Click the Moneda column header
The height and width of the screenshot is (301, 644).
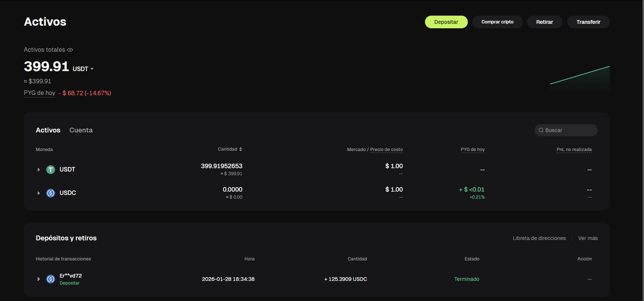pyautogui.click(x=44, y=150)
